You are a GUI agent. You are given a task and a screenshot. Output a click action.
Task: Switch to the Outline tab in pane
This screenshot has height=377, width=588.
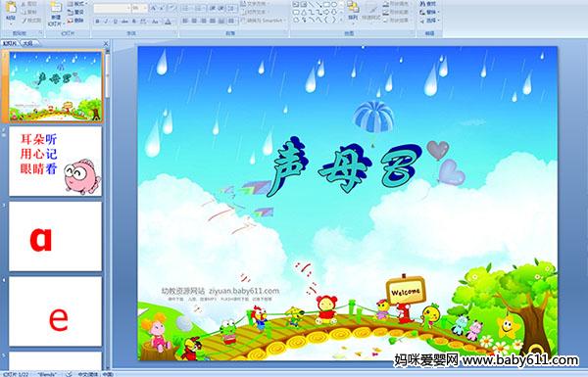point(28,43)
